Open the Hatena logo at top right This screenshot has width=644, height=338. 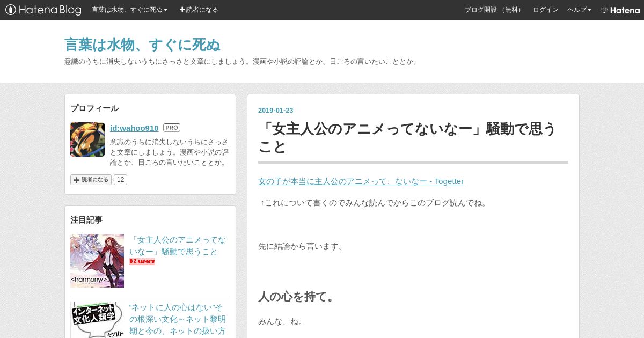(620, 10)
